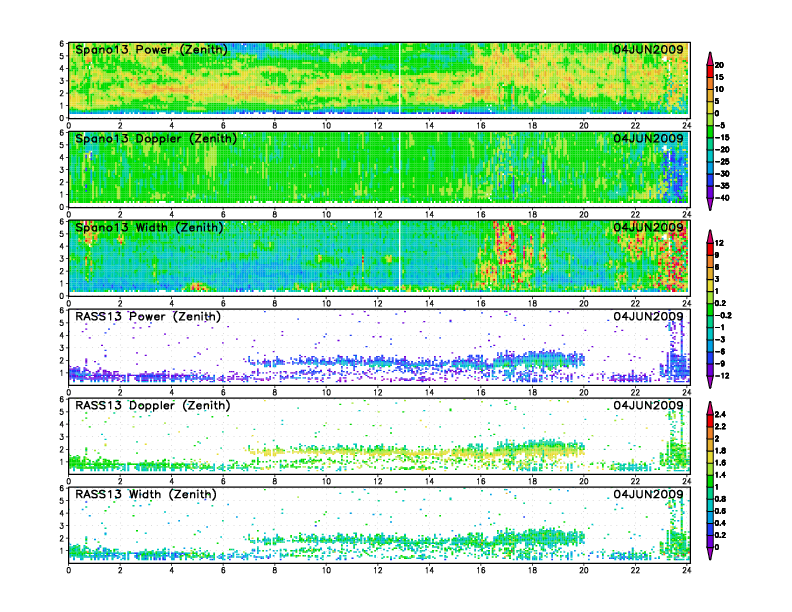Click the -0.2 label on the middle color bar
792x612 pixels.
click(x=723, y=315)
